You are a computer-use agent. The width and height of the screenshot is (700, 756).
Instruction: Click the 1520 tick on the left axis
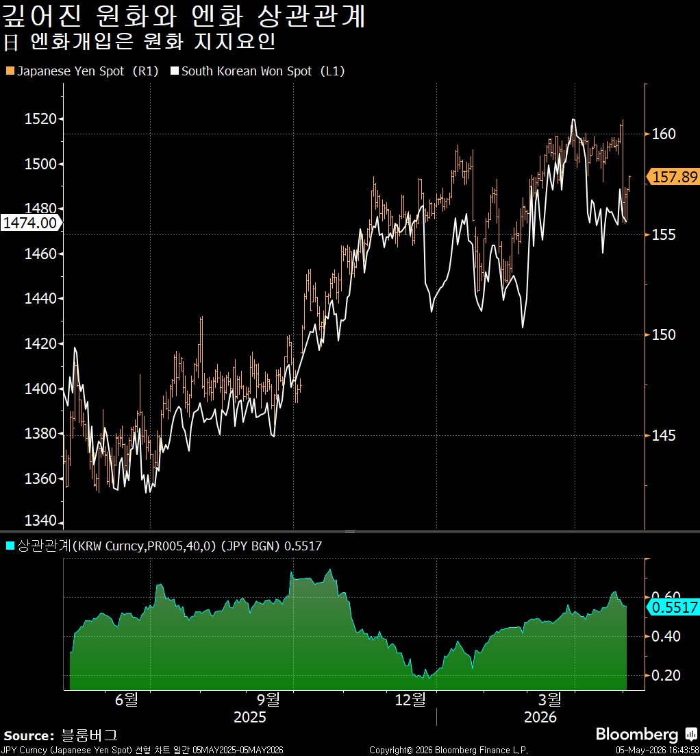[x=40, y=119]
